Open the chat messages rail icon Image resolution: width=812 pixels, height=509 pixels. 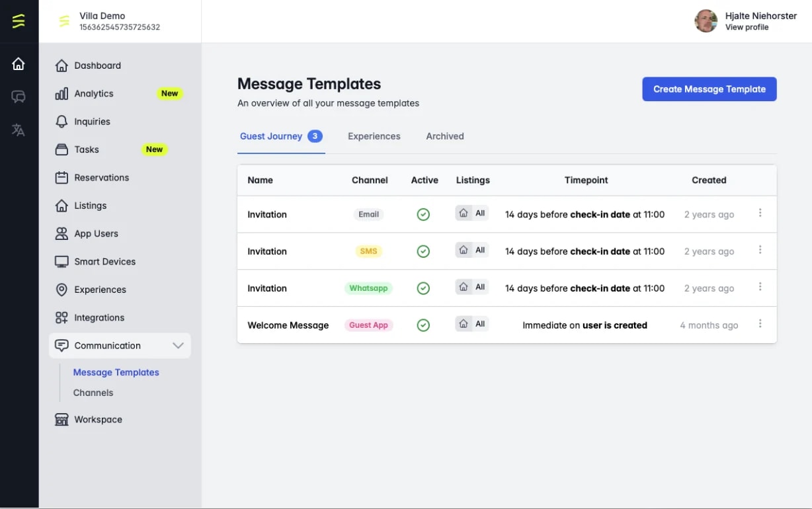tap(19, 97)
